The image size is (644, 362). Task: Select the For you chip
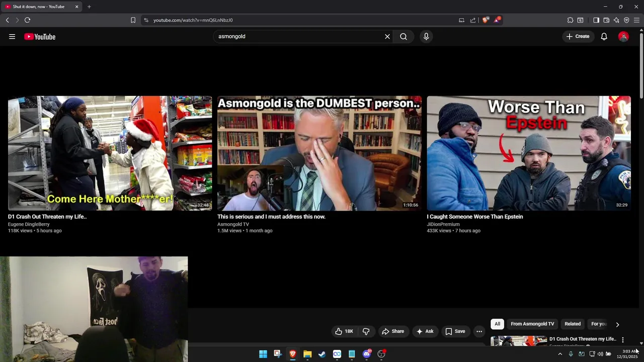[599, 324]
